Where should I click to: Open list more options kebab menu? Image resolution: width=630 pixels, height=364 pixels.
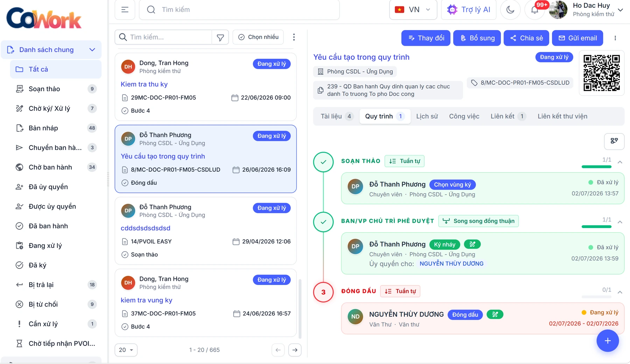294,37
